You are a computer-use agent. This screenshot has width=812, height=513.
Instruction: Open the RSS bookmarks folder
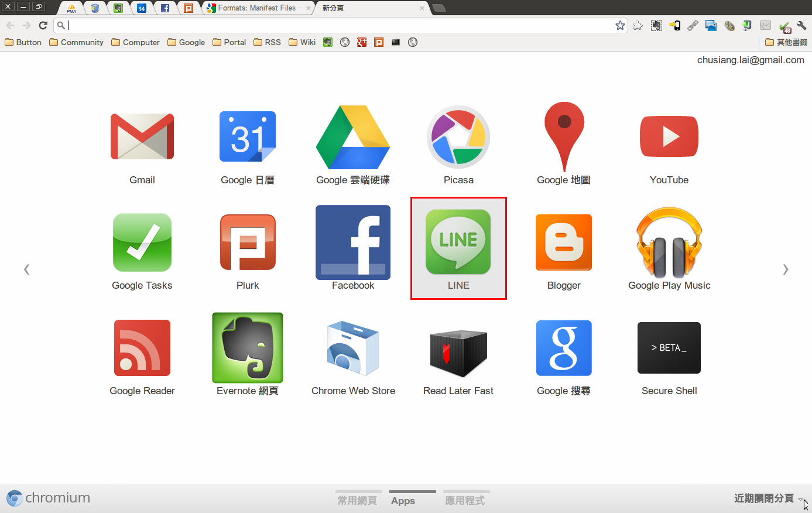tap(267, 42)
